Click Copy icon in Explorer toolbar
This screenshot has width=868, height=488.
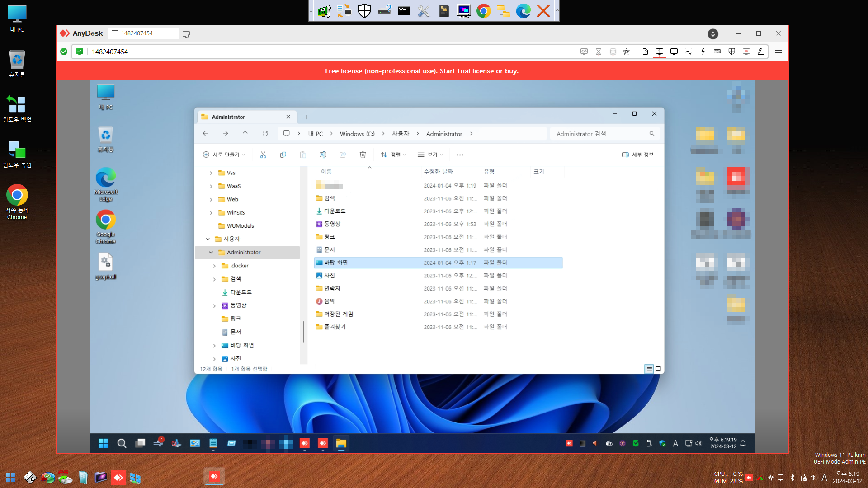tap(283, 155)
